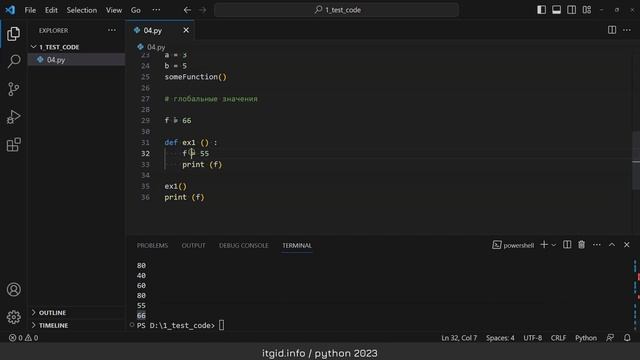Click the terminal prompt PS D:\1_test_code>
The image size is (640, 360).
point(176,325)
